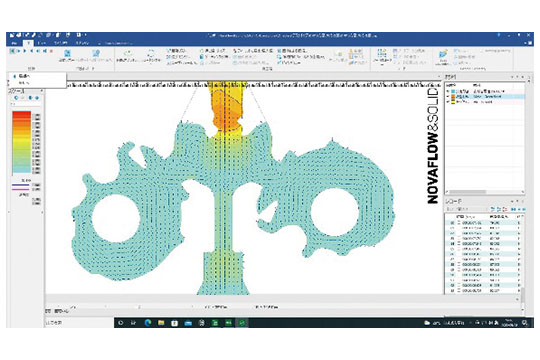Open the File tab in ribbon
Viewport: 540px width, 360px height.
(14, 43)
